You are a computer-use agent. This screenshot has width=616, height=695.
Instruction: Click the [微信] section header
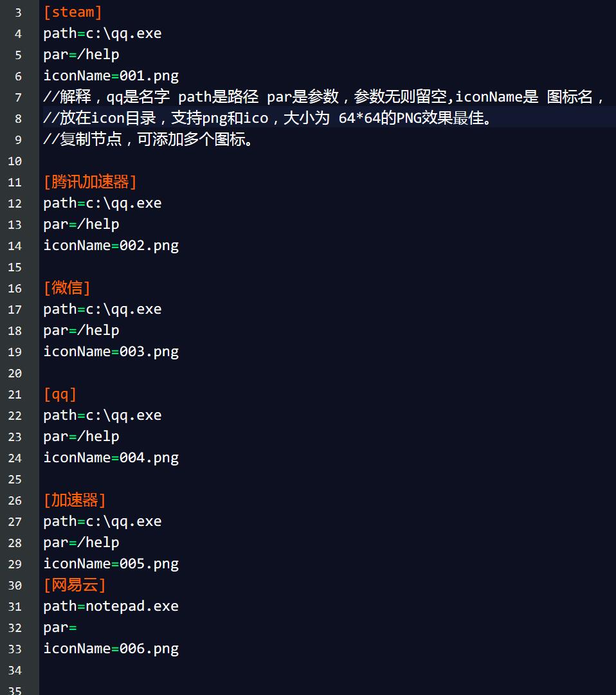67,288
